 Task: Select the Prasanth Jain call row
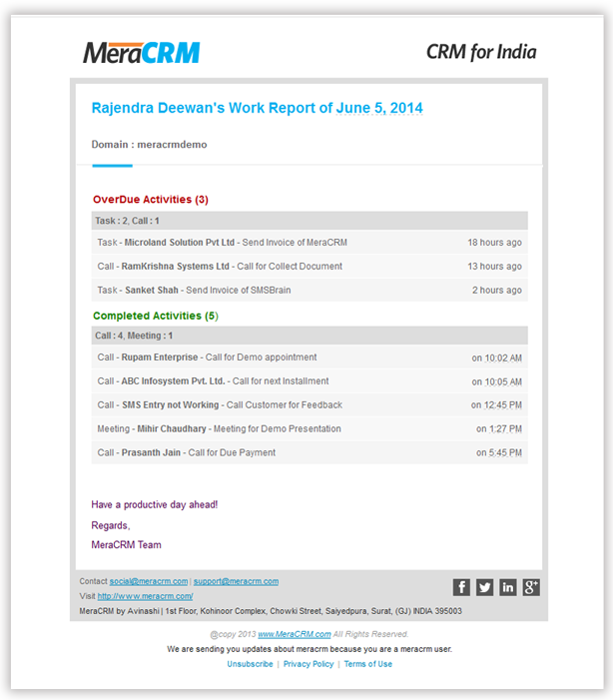coord(309,452)
